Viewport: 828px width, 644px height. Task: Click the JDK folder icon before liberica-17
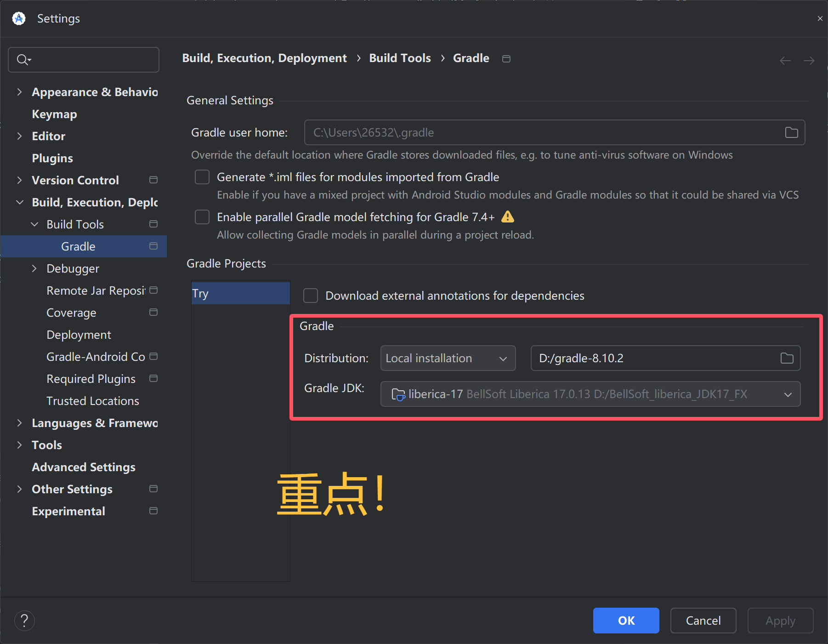(398, 394)
